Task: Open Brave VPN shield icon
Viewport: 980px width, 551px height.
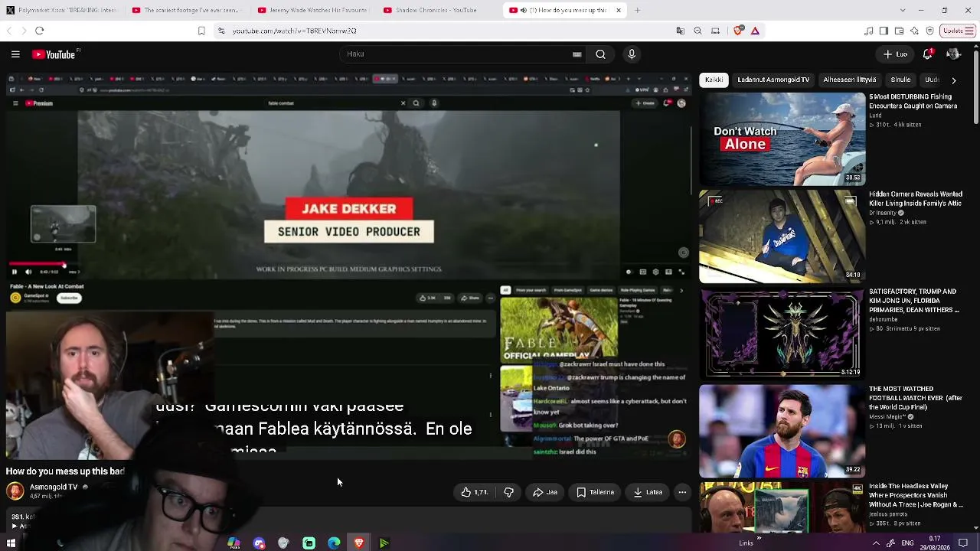Action: (929, 31)
